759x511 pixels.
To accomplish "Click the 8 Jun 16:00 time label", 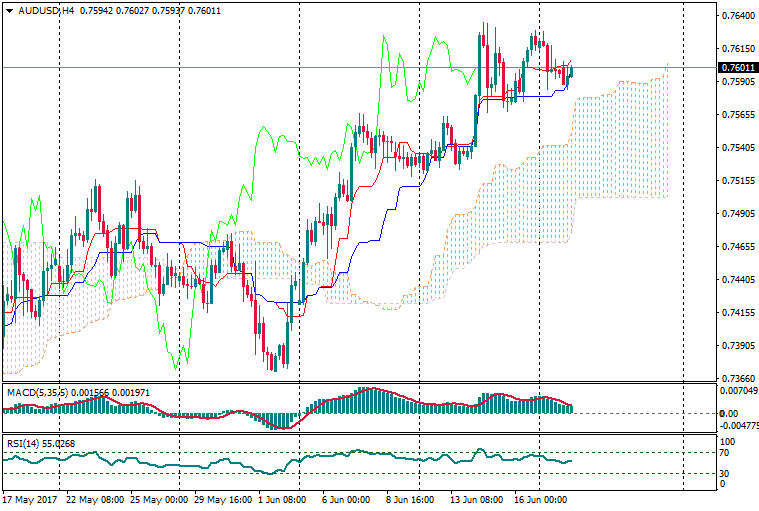I will coord(408,499).
